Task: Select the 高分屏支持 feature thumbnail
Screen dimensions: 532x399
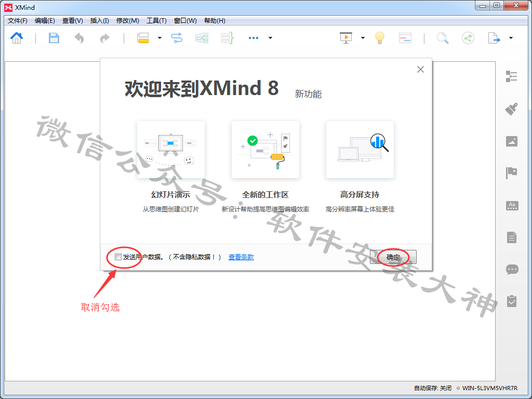Action: (x=360, y=149)
